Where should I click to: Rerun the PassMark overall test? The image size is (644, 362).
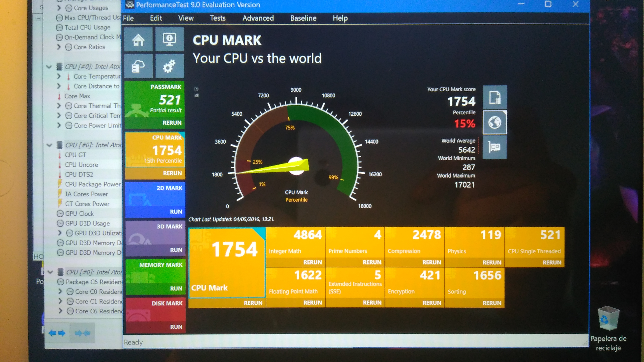(x=172, y=123)
